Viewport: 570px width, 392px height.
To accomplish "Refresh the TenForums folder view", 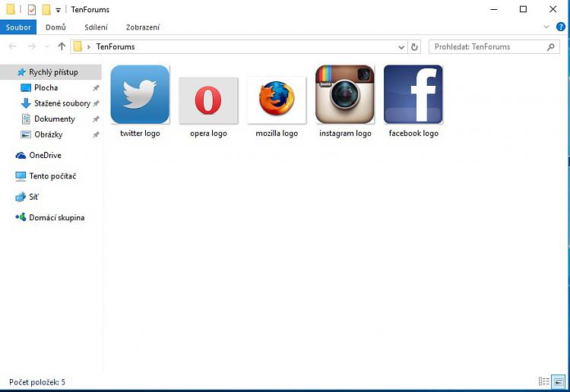I will [414, 47].
